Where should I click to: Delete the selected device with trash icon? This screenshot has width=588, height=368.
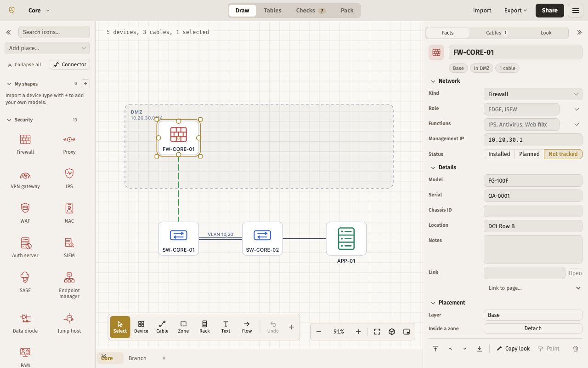576,349
